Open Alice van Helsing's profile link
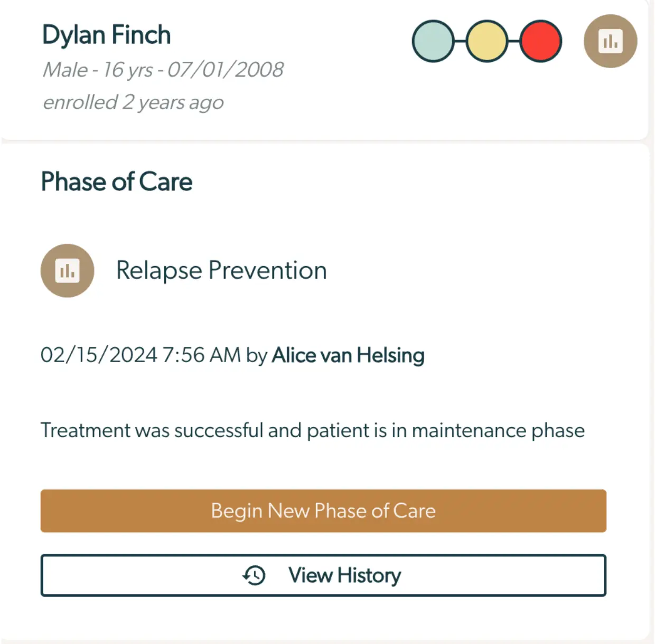Viewport: 655px width, 644px height. [348, 355]
